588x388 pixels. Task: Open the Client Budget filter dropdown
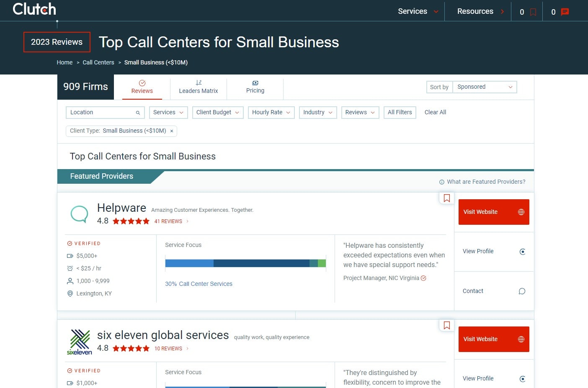tap(218, 113)
